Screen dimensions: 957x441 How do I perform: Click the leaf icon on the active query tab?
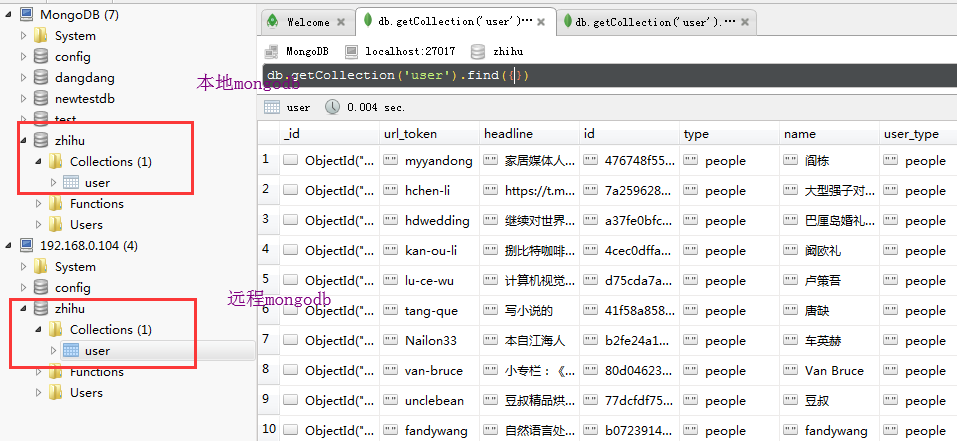(x=367, y=21)
